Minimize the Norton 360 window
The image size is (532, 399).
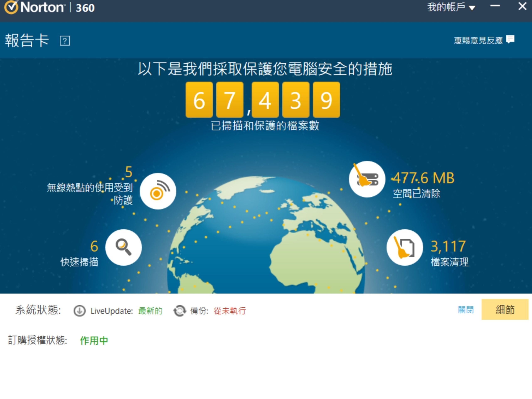pos(495,6)
